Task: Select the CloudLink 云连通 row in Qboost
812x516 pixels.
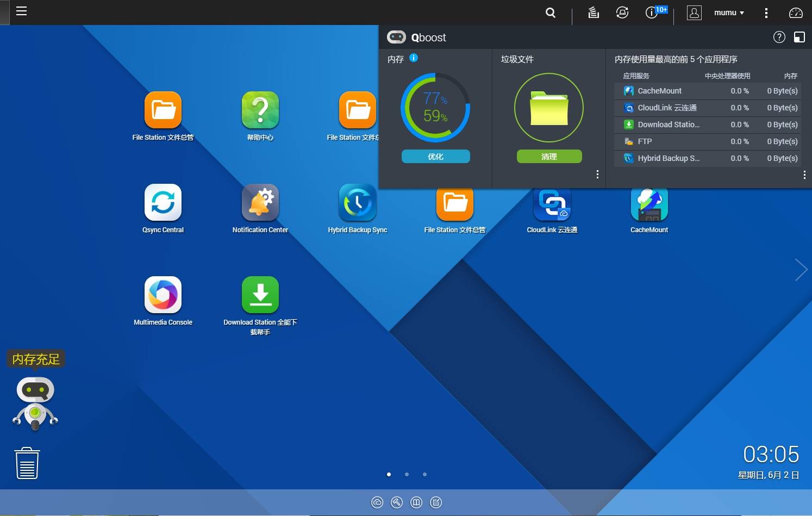Action: pos(708,108)
